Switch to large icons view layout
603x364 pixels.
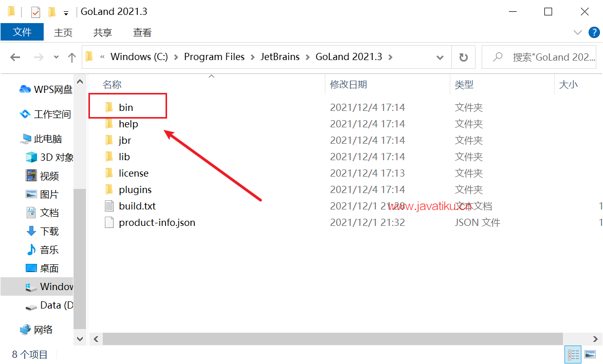tap(590, 354)
